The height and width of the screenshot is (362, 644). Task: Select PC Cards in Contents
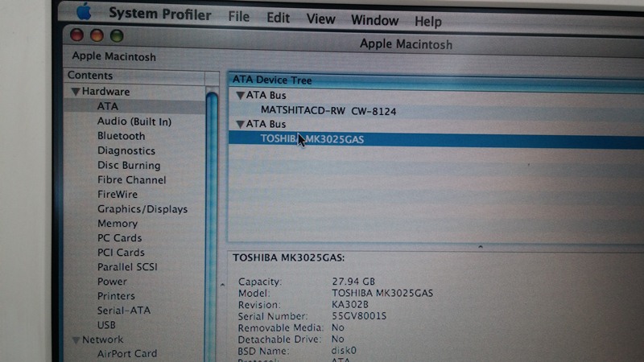(119, 237)
